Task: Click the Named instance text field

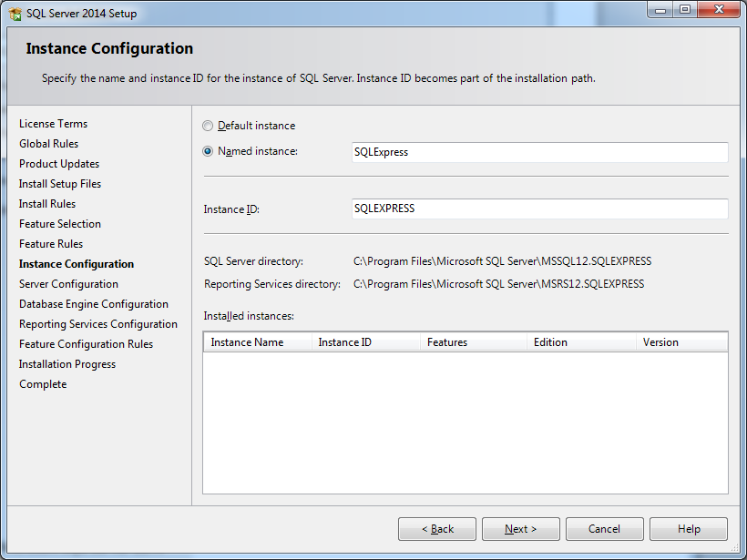Action: tap(540, 152)
